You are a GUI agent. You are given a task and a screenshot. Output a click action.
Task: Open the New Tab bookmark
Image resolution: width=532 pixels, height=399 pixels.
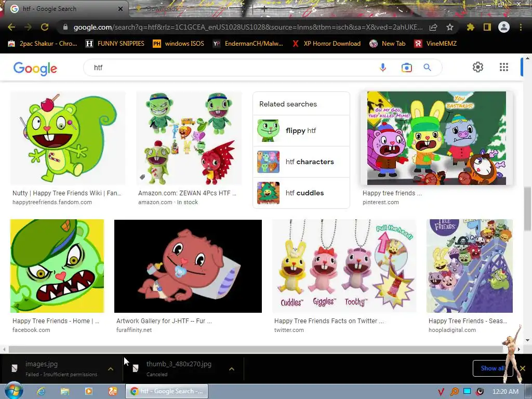pyautogui.click(x=388, y=44)
